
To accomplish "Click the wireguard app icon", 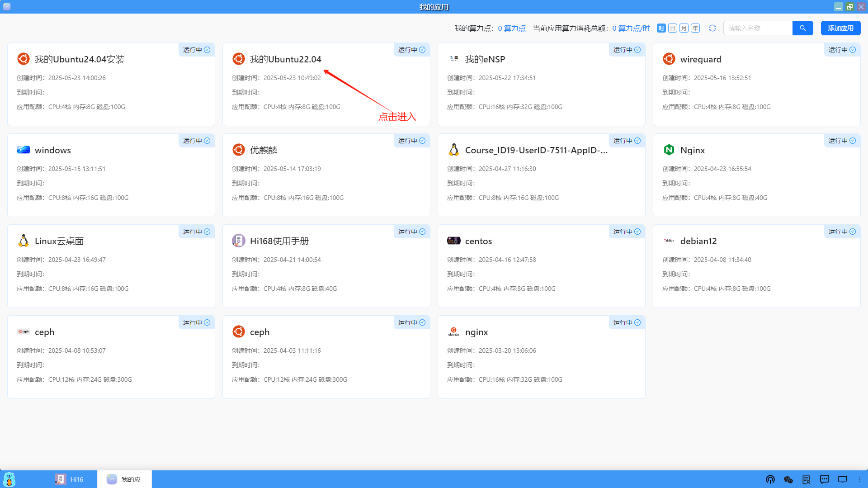I will tap(669, 59).
